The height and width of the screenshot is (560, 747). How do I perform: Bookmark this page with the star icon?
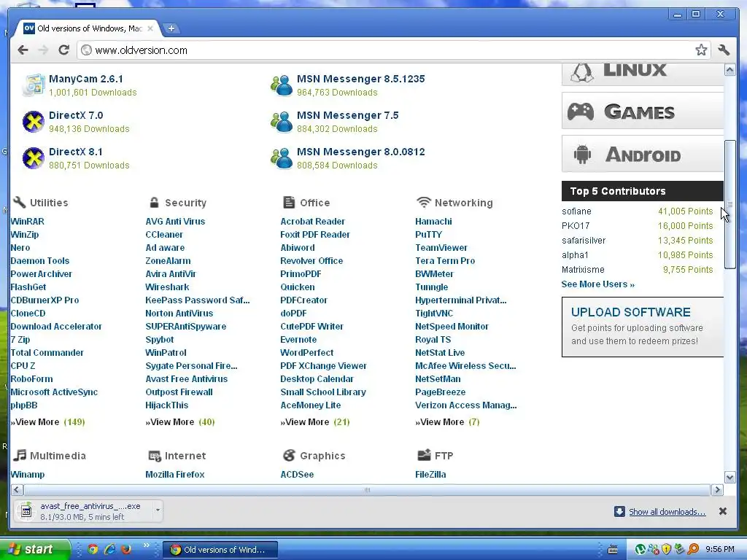coord(701,50)
